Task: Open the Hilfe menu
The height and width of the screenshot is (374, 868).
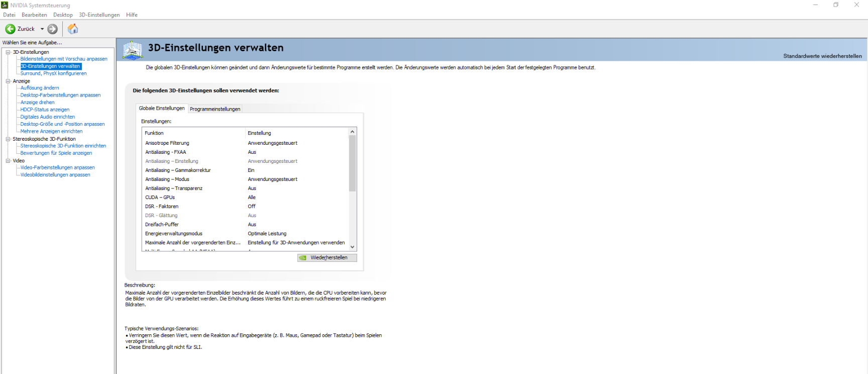Action: tap(132, 15)
